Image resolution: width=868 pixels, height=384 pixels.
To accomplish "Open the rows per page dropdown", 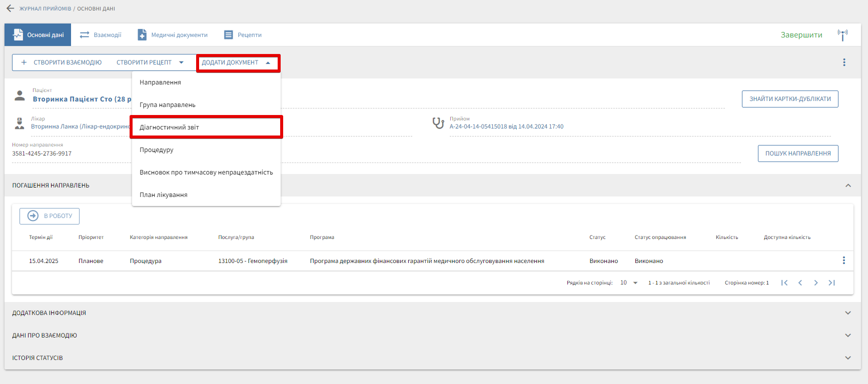I will [629, 283].
